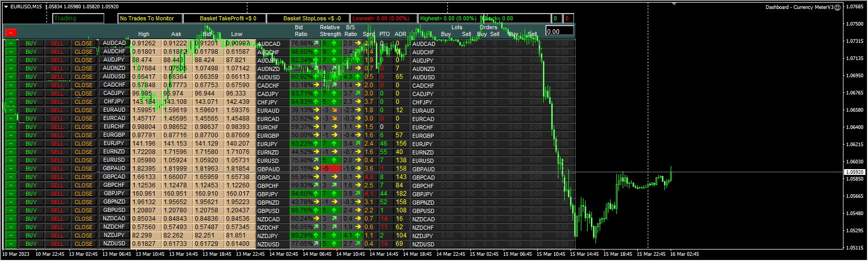Click the current price label 1.05920 on price axis
868x261 pixels.
[x=854, y=172]
